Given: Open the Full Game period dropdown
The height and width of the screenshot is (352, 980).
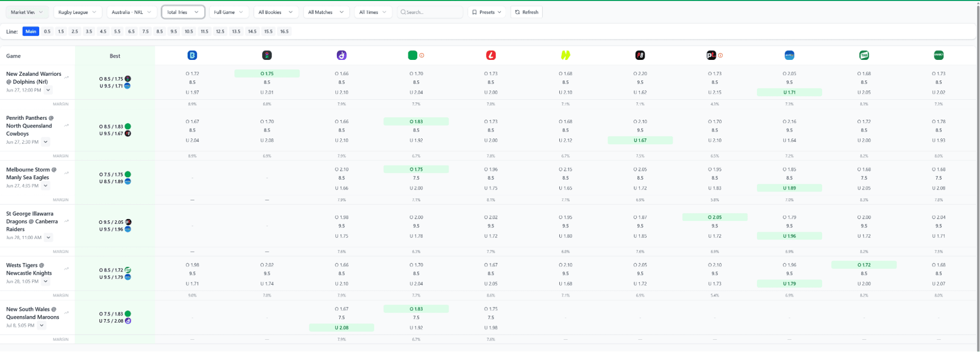Looking at the screenshot, I should (228, 12).
